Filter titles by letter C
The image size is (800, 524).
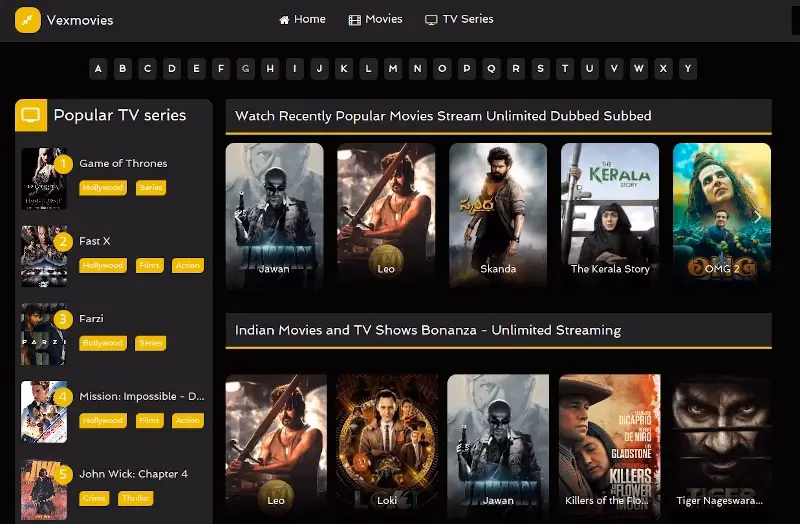(147, 68)
